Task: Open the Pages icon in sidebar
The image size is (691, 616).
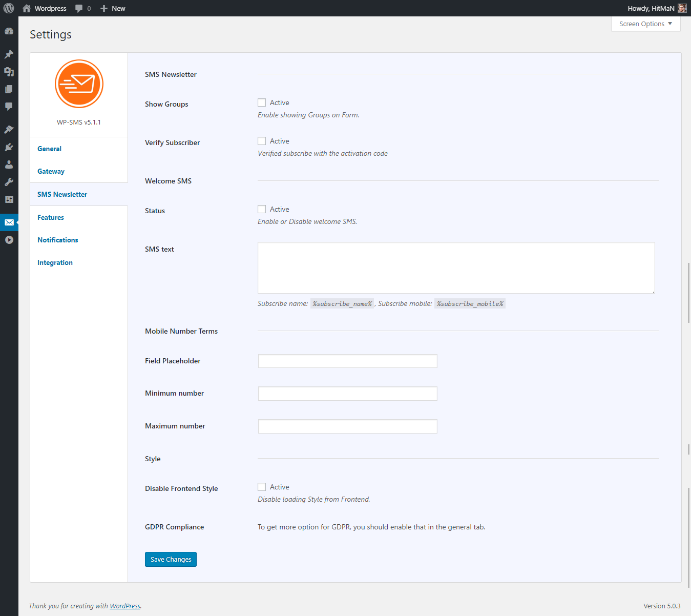Action: 9,89
